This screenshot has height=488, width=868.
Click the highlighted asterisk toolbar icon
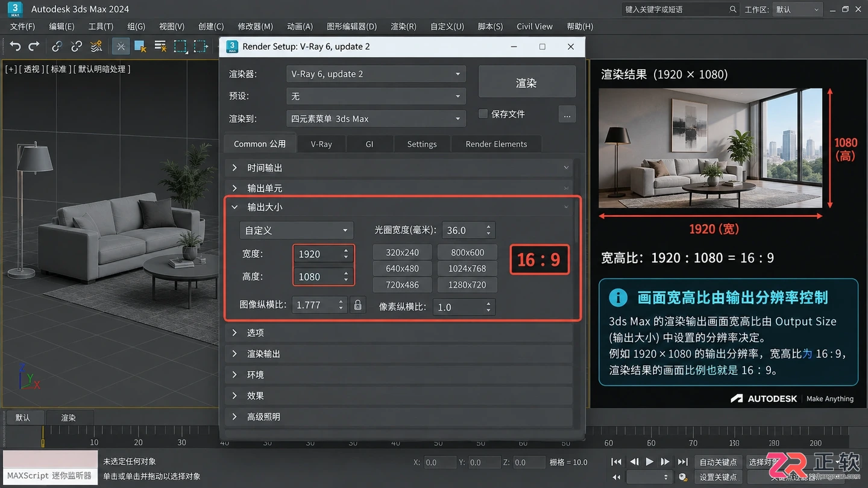(121, 46)
